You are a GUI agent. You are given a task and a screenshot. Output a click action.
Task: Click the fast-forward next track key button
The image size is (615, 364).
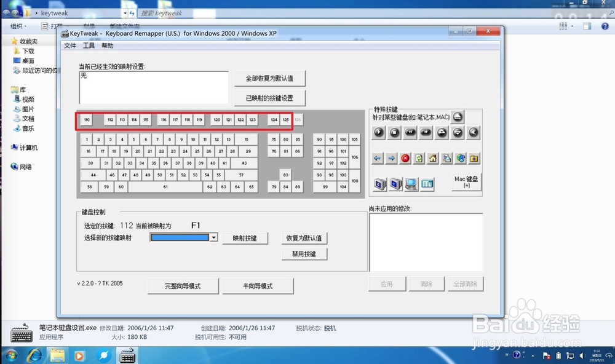(426, 133)
